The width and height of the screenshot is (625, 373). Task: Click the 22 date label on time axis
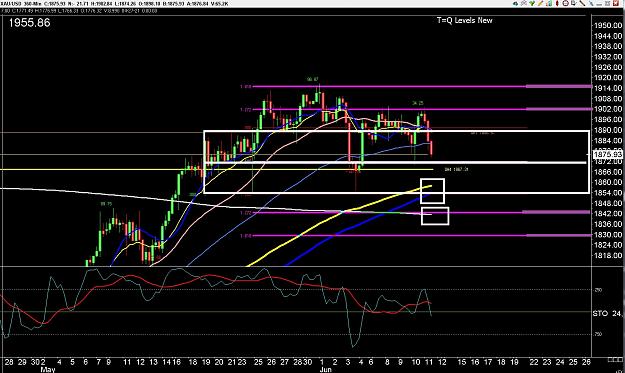pos(534,362)
